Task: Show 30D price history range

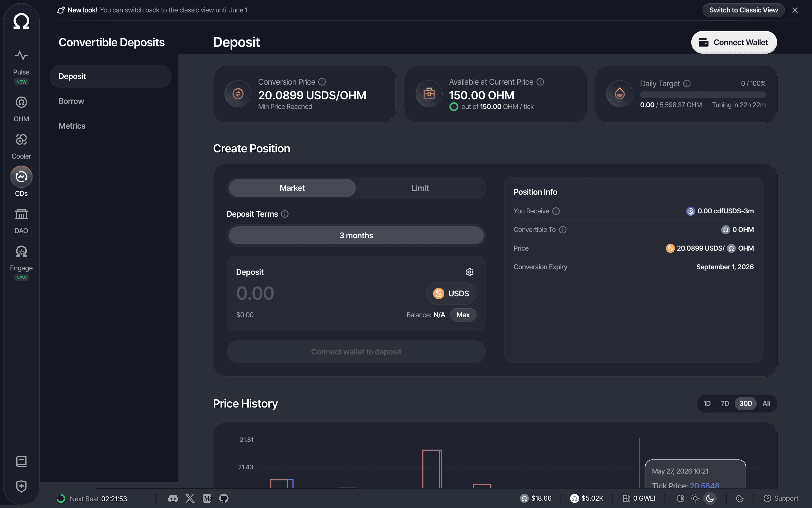Action: (745, 404)
